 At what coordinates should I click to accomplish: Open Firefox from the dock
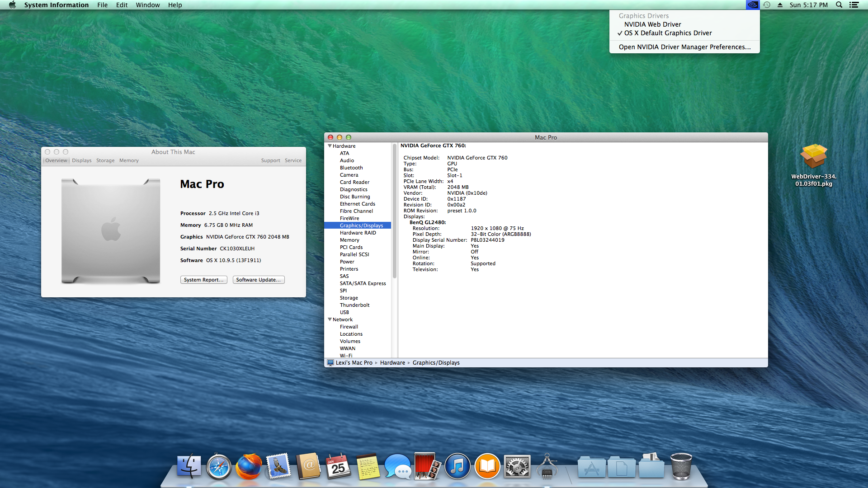pos(248,466)
